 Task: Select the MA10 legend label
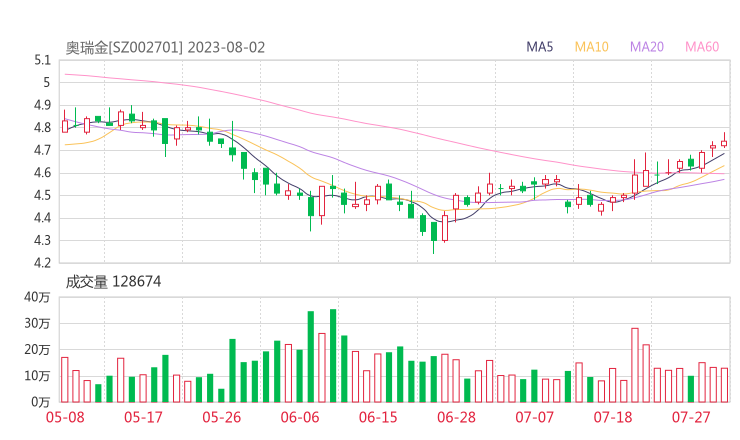click(x=591, y=47)
